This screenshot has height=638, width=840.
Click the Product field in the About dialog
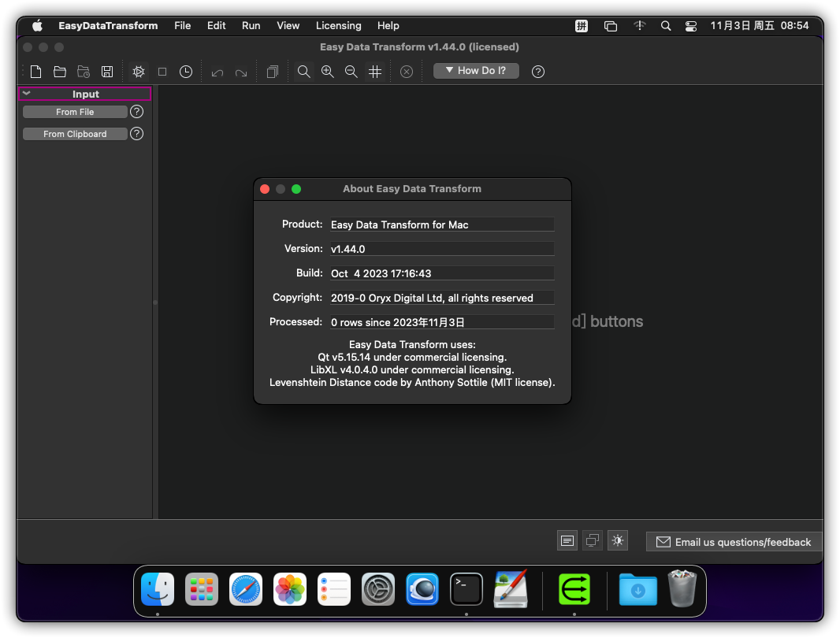(x=442, y=224)
